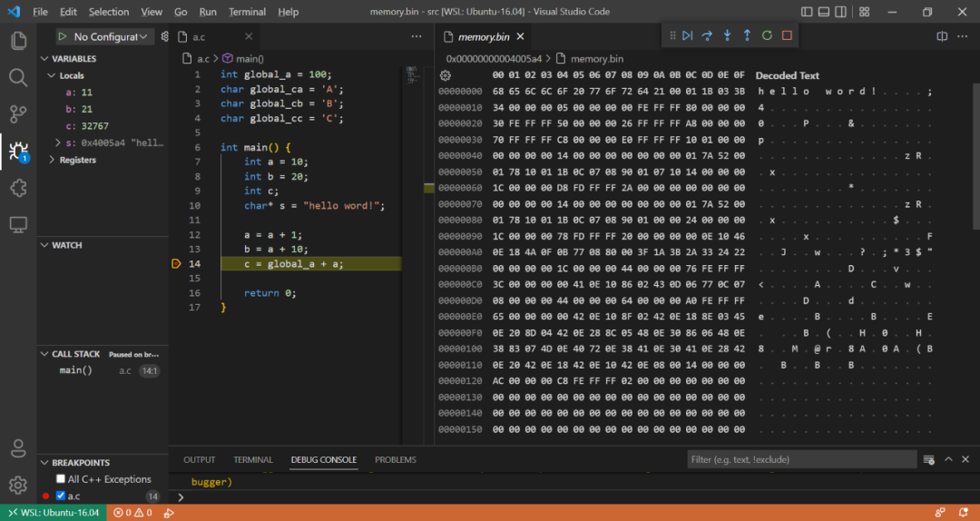The height and width of the screenshot is (521, 980).
Task: Open notifications bell in status bar
Action: pyautogui.click(x=963, y=513)
